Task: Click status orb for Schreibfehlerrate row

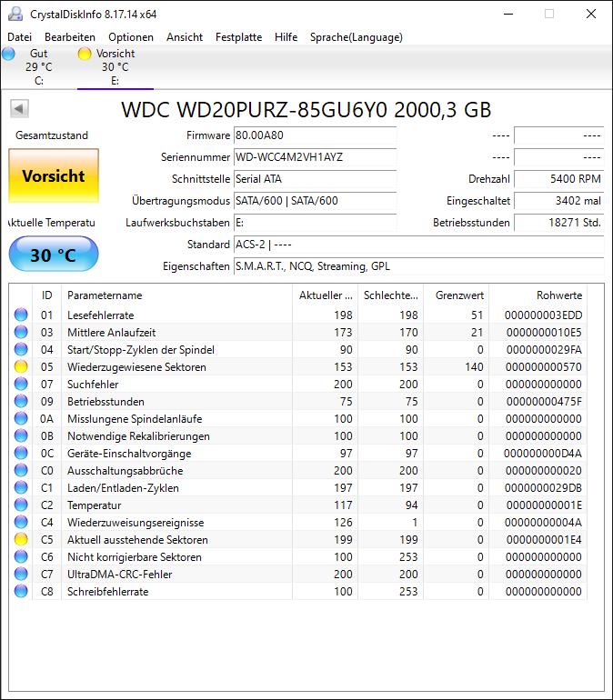Action: pyautogui.click(x=21, y=591)
